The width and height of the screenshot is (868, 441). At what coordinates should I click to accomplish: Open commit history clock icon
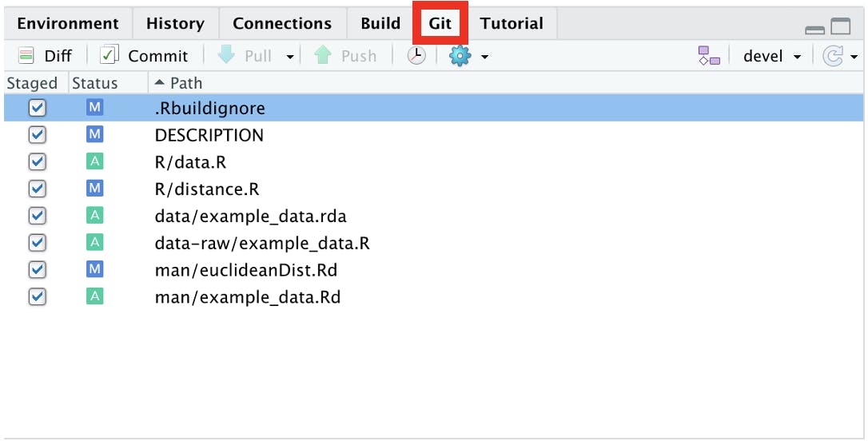416,55
